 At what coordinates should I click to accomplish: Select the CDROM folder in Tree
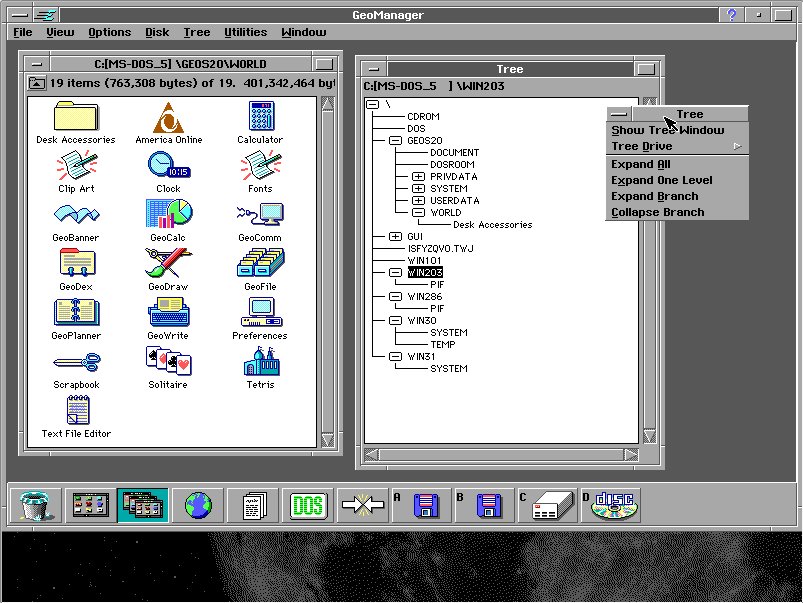point(423,117)
